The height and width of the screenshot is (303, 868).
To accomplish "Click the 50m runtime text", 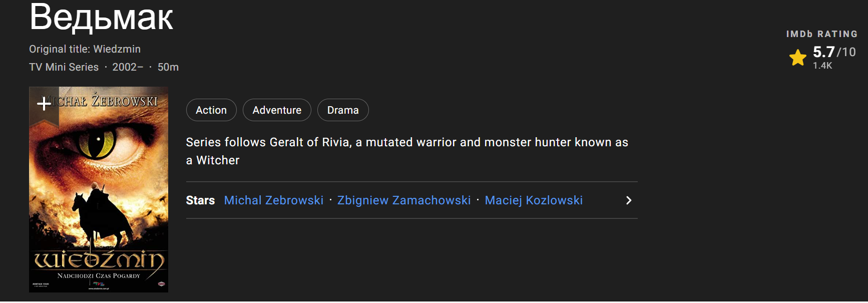I will (x=168, y=67).
